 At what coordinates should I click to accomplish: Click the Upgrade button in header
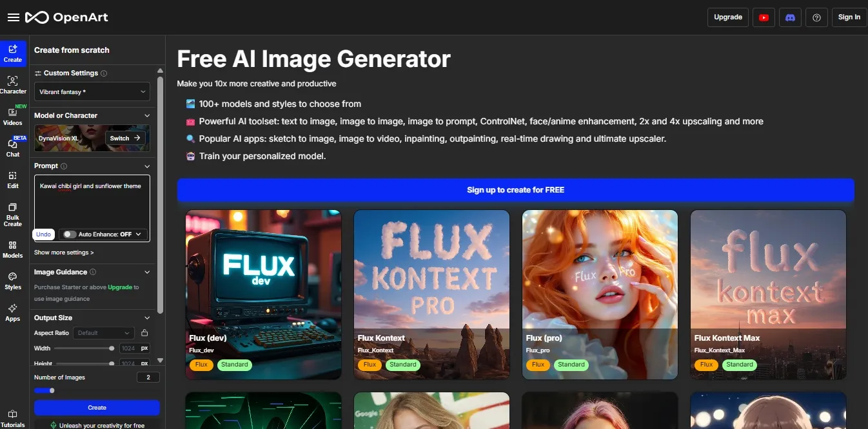(x=728, y=17)
